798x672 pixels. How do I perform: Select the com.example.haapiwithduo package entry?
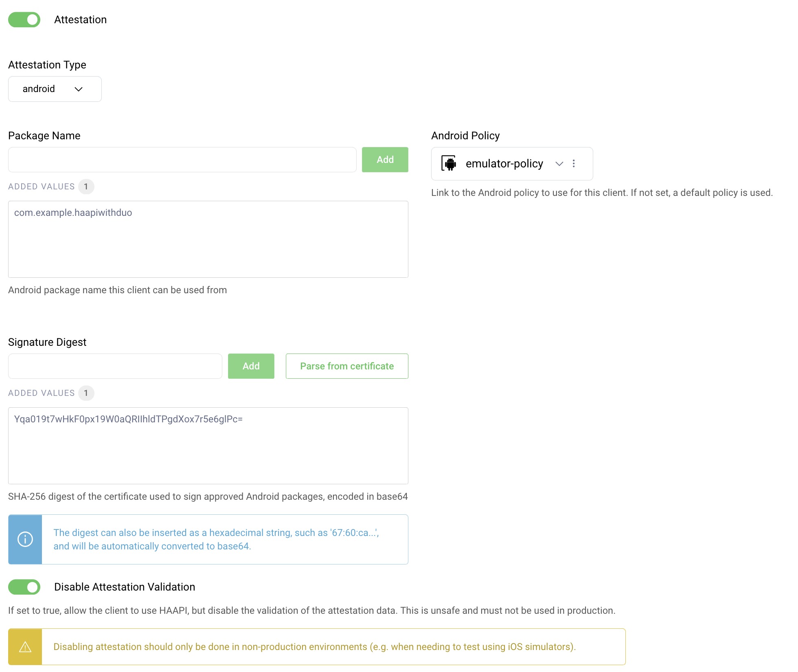click(x=73, y=213)
